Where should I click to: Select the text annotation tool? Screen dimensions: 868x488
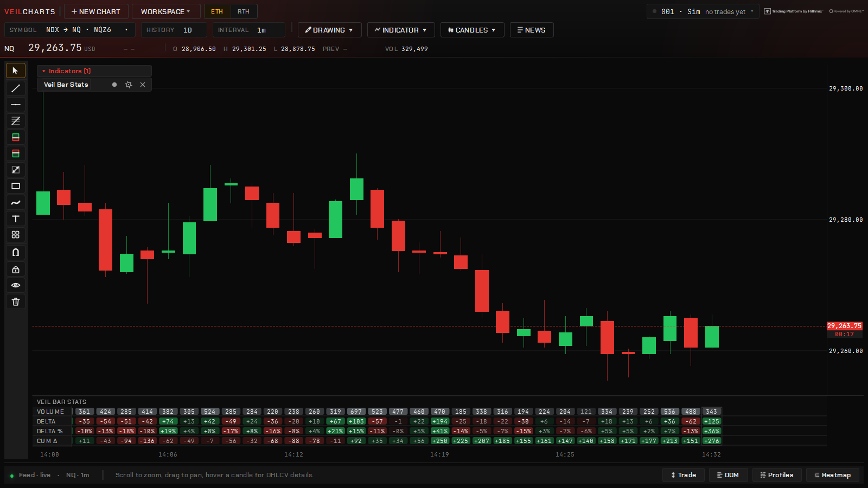point(15,219)
